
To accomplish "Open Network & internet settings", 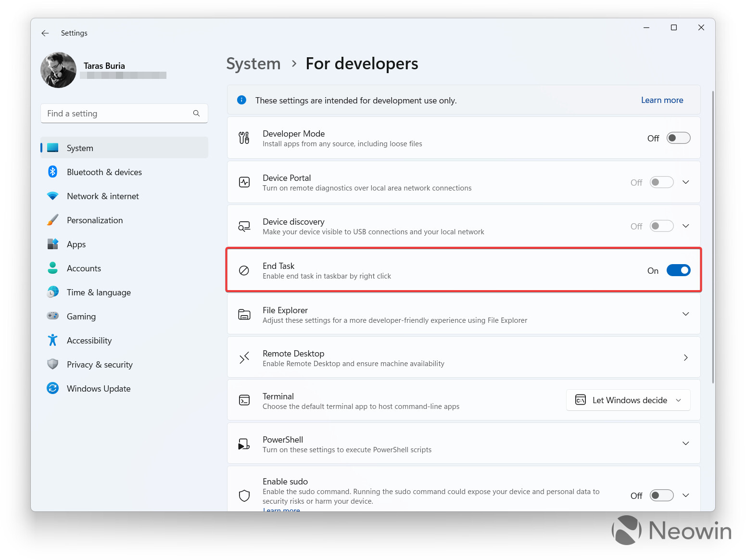I will click(124, 196).
